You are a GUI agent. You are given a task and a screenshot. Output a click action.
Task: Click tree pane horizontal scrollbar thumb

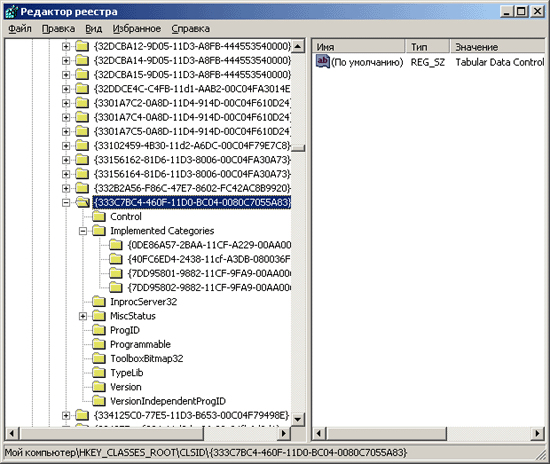tap(111, 433)
